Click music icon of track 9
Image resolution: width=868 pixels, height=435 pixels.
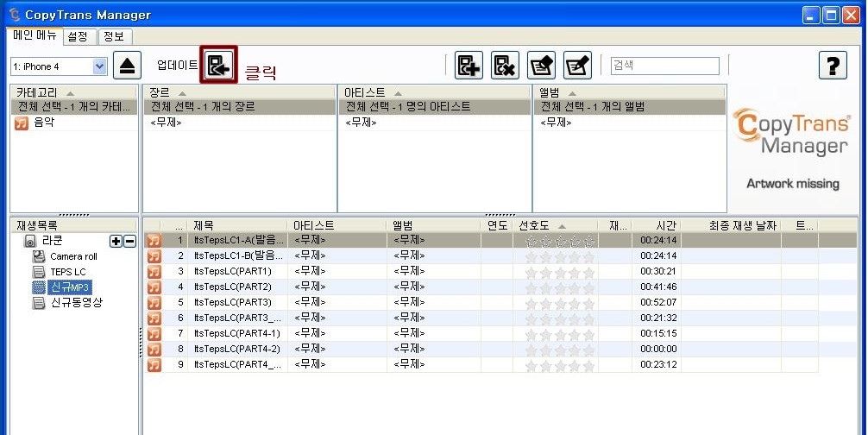(x=154, y=365)
